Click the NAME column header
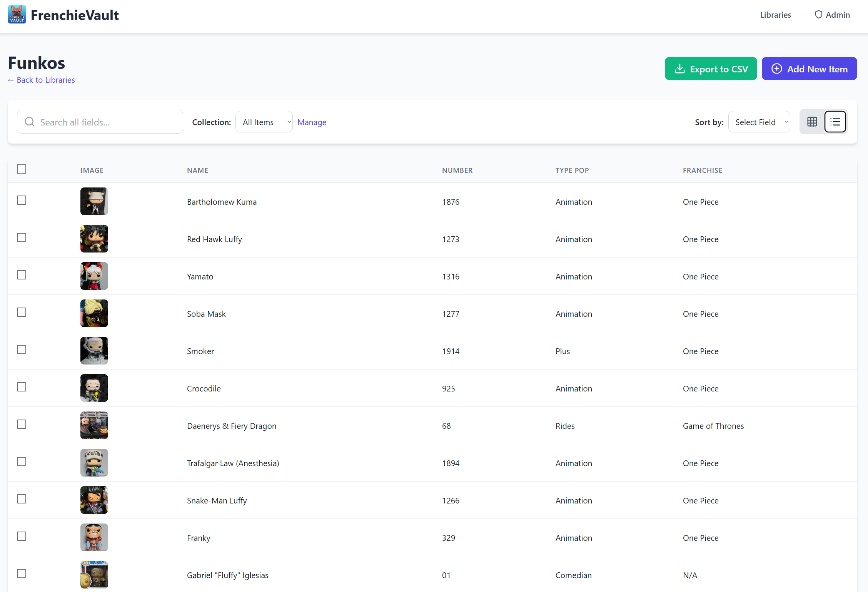The image size is (868, 592). 198,171
